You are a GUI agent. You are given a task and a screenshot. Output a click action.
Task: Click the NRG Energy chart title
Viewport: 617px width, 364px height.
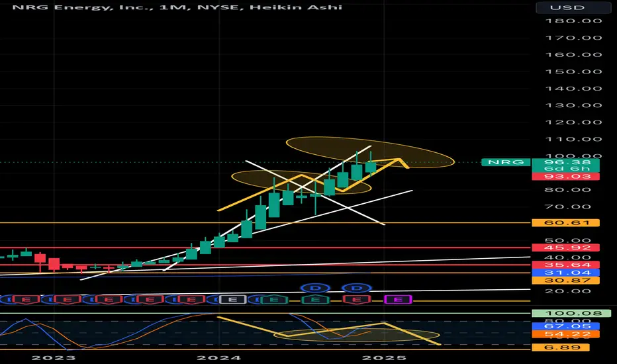click(177, 7)
